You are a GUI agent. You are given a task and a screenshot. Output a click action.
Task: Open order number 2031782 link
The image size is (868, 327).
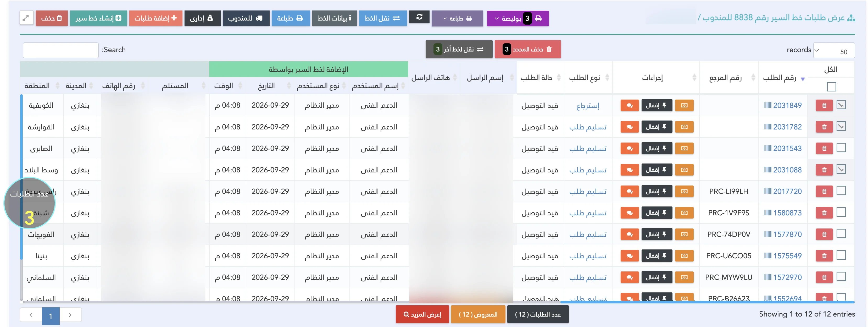787,127
